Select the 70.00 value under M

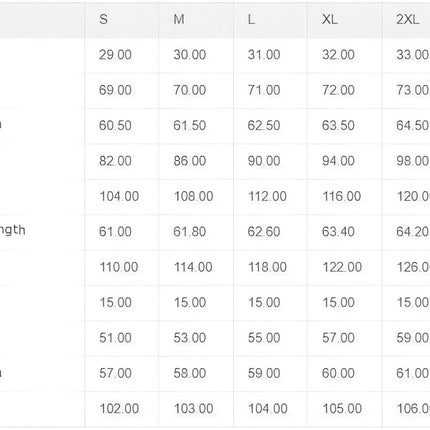tap(190, 90)
